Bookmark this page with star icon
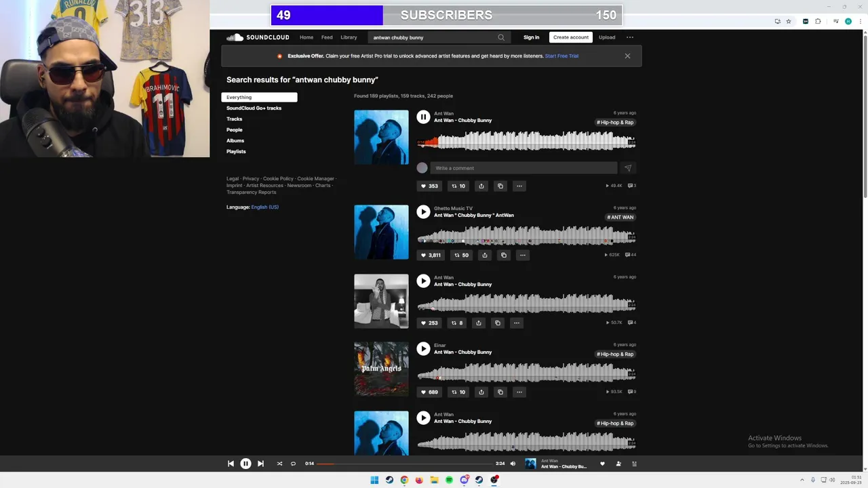This screenshot has width=868, height=488. (x=789, y=21)
